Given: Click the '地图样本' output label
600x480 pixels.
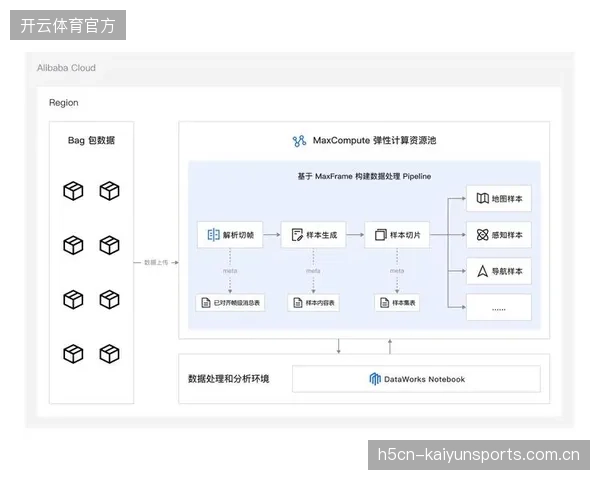Looking at the screenshot, I should (507, 199).
